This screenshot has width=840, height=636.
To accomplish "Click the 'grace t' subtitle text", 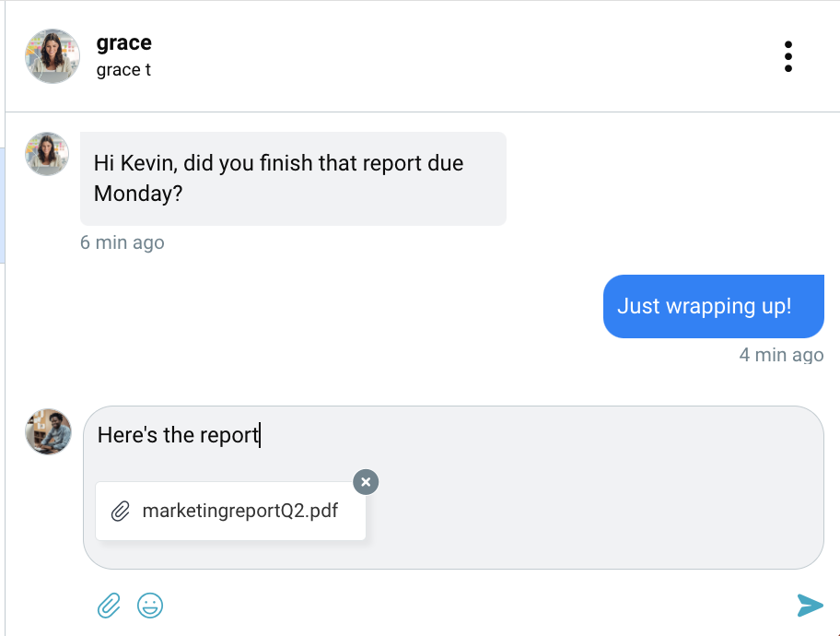I will click(x=123, y=70).
